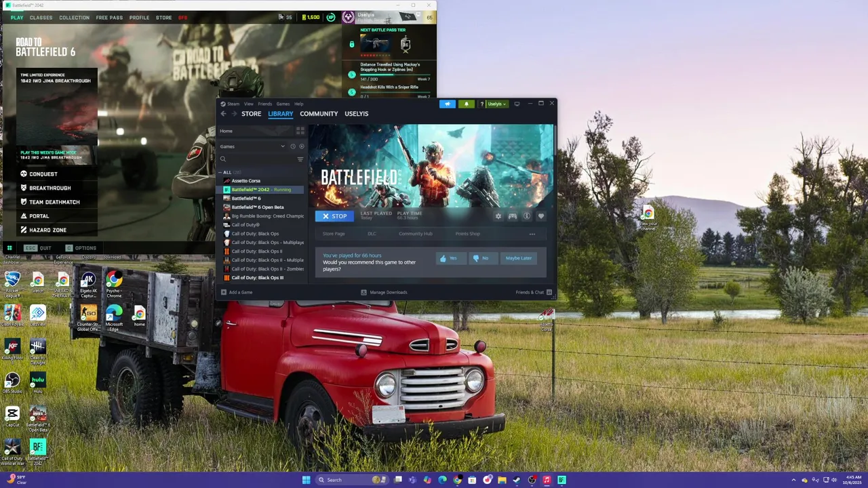Open Community Hub link for Battlefield 2042
868x488 pixels.
point(415,234)
